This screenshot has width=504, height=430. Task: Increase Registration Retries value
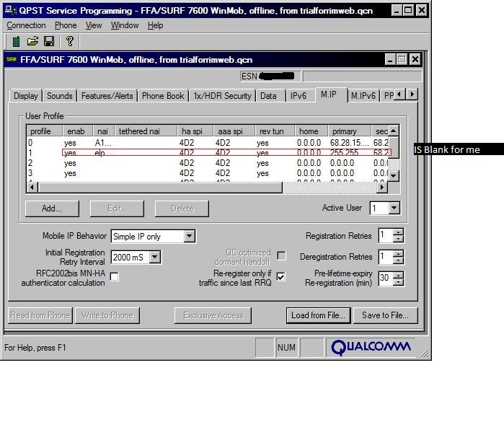point(398,232)
